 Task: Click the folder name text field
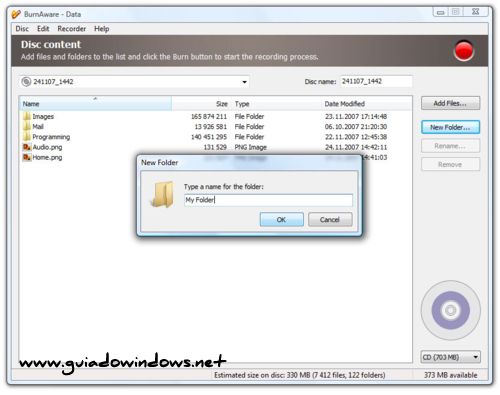coord(268,200)
